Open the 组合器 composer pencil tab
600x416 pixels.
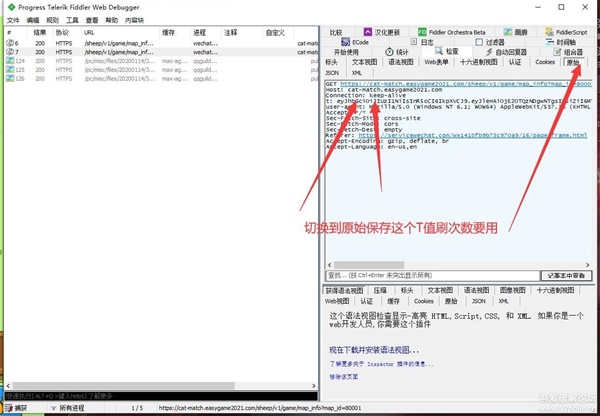pyautogui.click(x=557, y=52)
